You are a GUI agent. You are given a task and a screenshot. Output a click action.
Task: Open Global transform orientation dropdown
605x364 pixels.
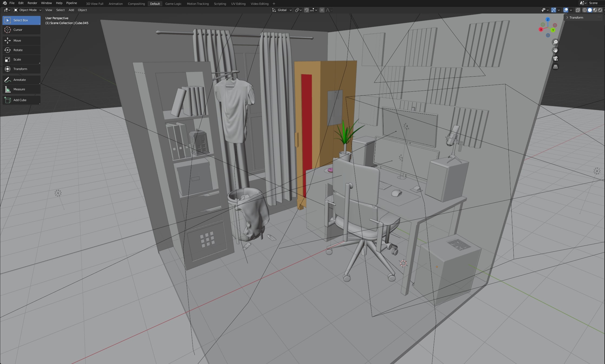click(282, 10)
